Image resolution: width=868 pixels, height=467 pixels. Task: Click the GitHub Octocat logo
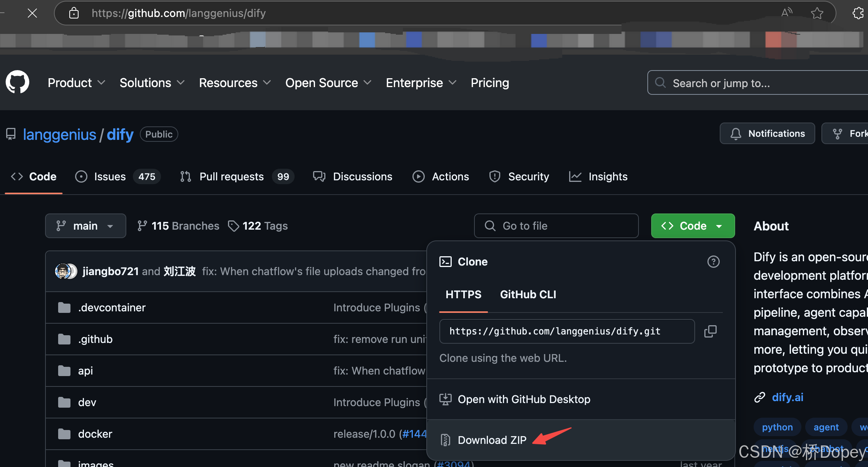coord(17,82)
